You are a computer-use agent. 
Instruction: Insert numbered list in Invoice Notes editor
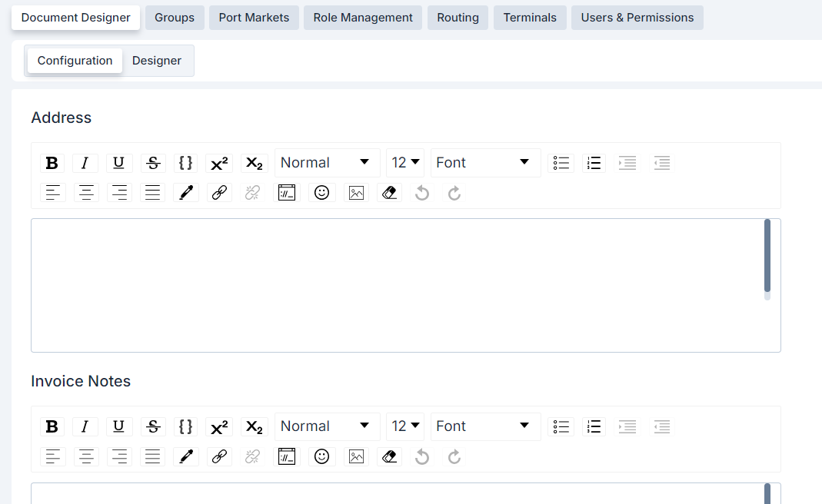(594, 426)
